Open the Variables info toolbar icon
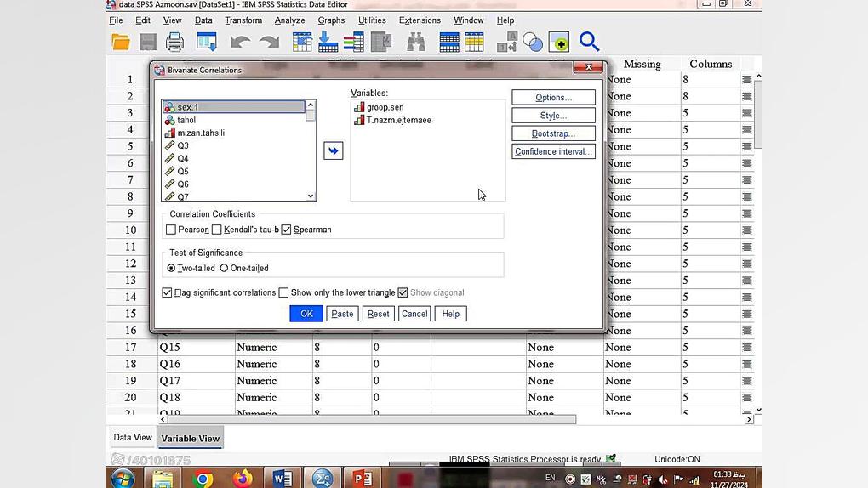The height and width of the screenshot is (488, 868). pos(353,42)
